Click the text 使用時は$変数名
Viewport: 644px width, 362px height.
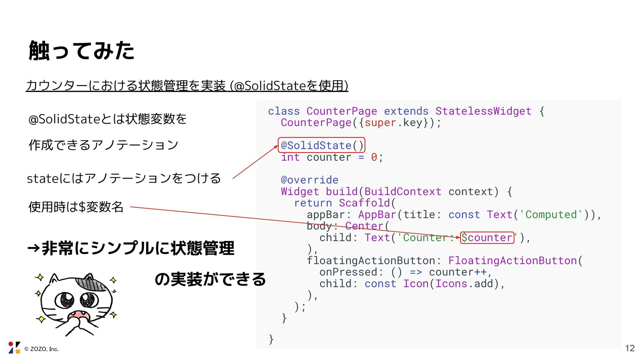coord(76,207)
